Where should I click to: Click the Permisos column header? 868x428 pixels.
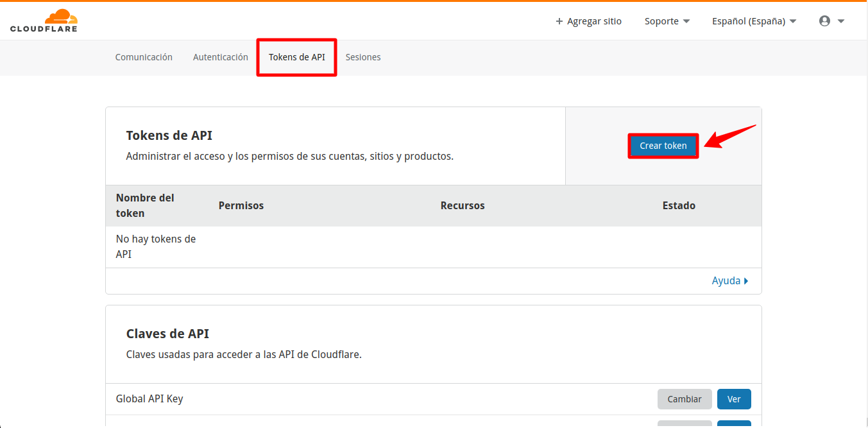[x=241, y=205]
